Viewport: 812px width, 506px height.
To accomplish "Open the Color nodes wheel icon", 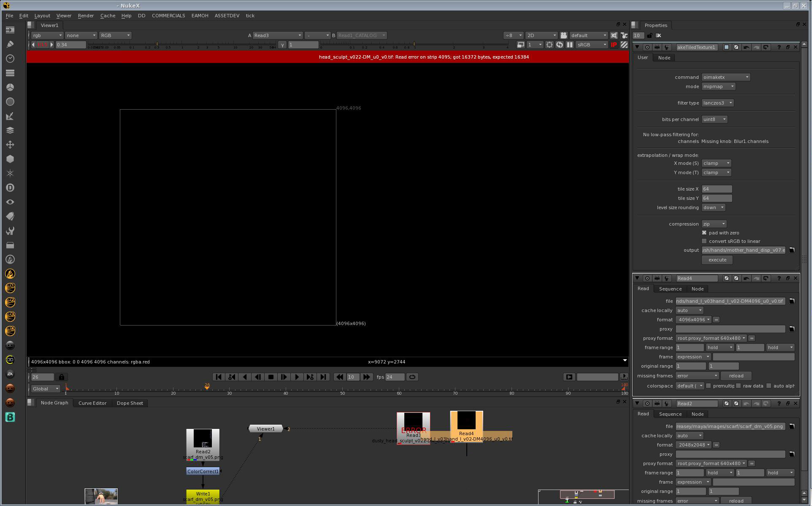I will (10, 87).
